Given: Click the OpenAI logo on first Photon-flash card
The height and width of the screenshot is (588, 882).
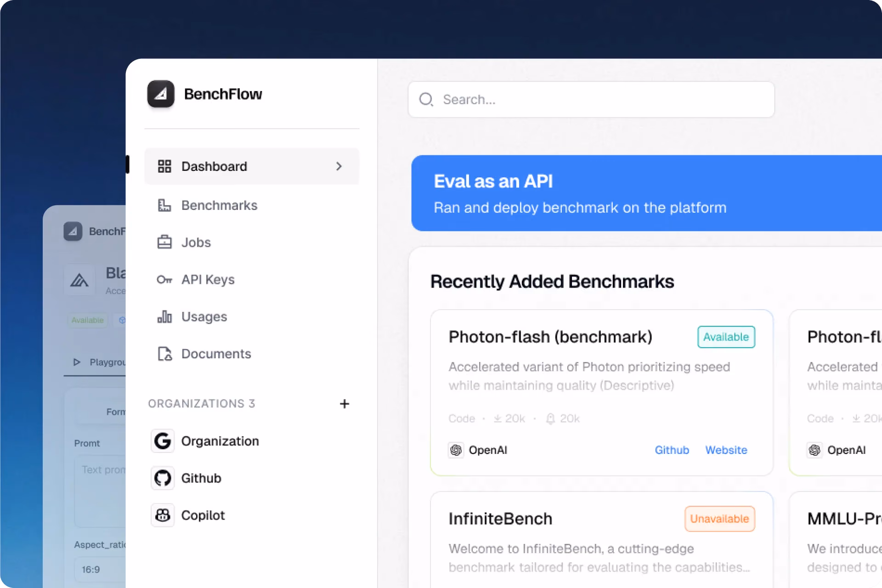Looking at the screenshot, I should [x=456, y=450].
